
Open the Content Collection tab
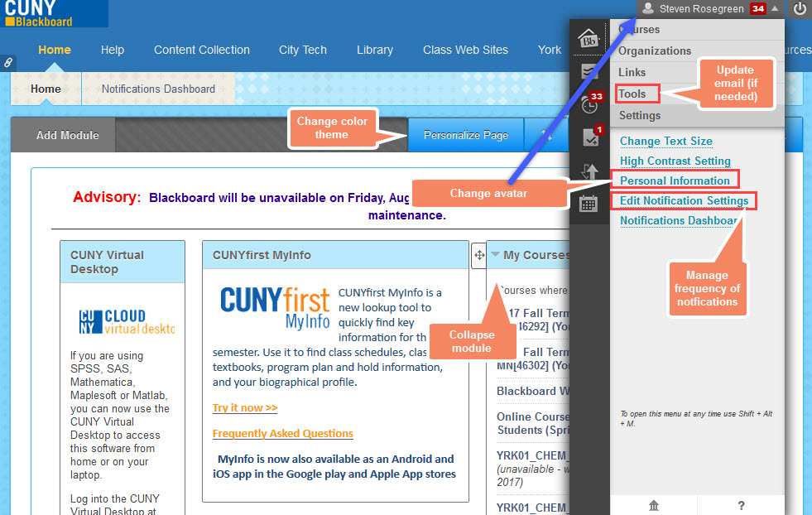[202, 50]
